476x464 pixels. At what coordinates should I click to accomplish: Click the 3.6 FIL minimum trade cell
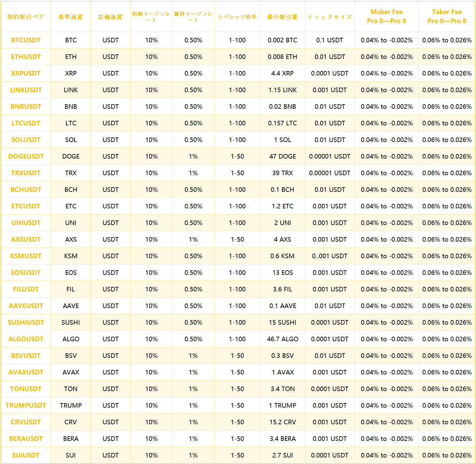point(282,289)
